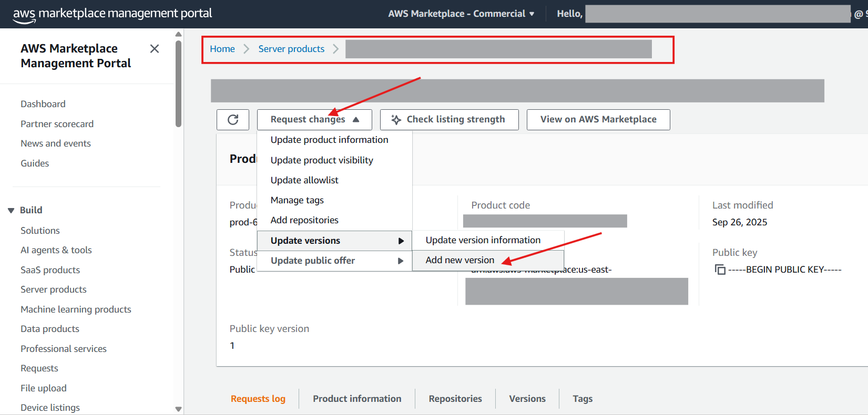
Task: Open Data products in the sidebar
Action: point(50,329)
